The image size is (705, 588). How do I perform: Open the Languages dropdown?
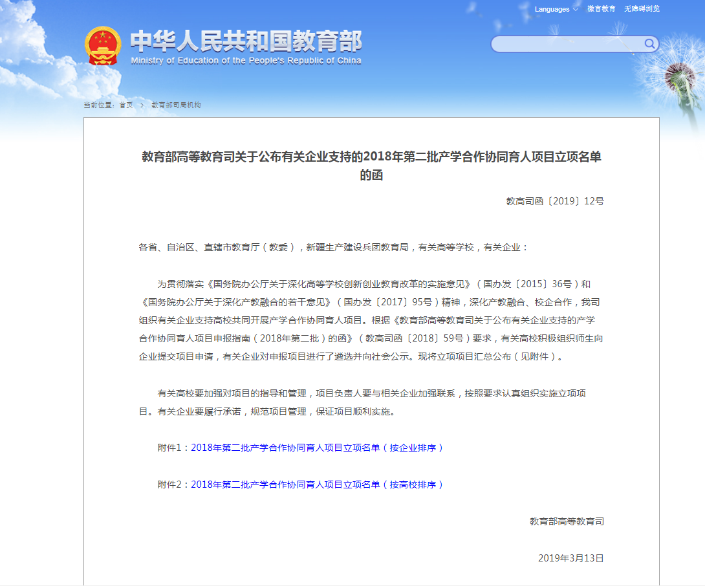(556, 9)
